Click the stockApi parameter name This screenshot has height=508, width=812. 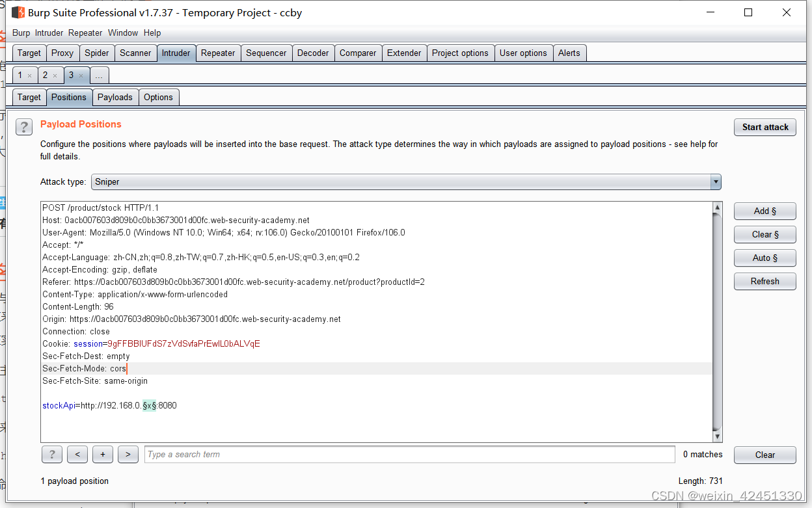(x=59, y=406)
